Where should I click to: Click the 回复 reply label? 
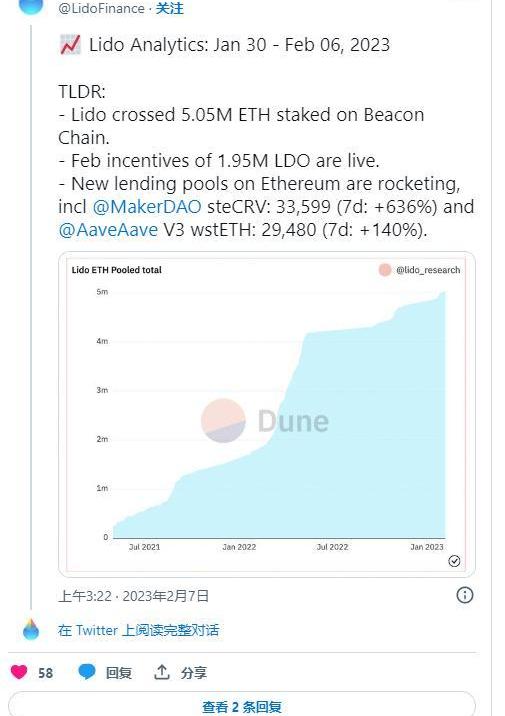pyautogui.click(x=119, y=672)
